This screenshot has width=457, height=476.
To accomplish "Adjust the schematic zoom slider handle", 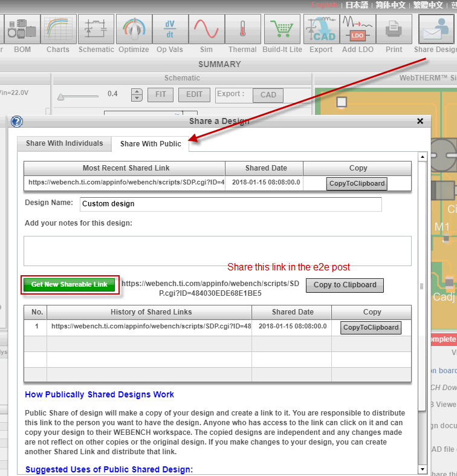I will [x=60, y=97].
